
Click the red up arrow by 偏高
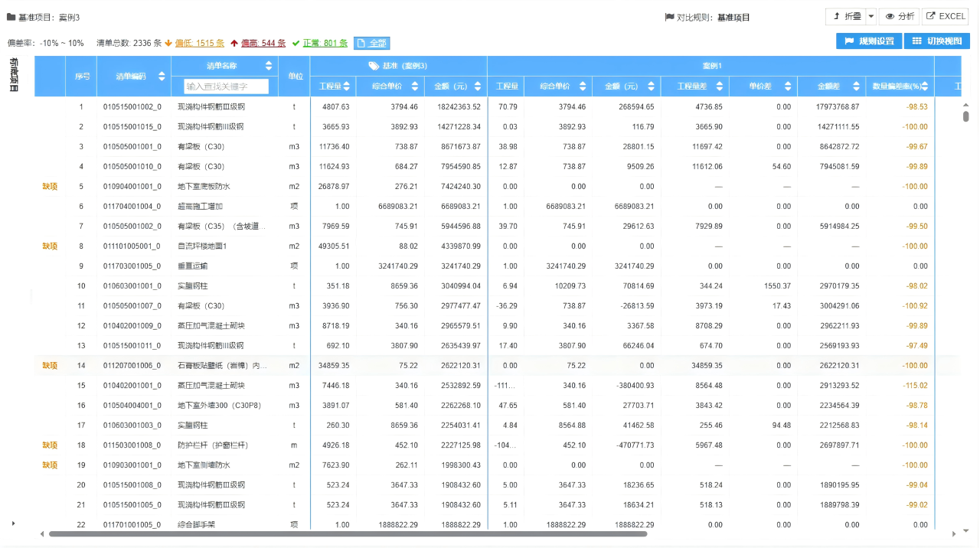(234, 44)
